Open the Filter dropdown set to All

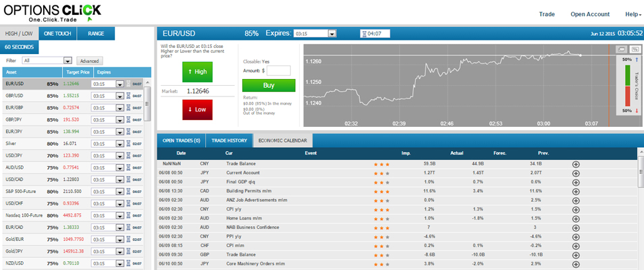tap(47, 61)
